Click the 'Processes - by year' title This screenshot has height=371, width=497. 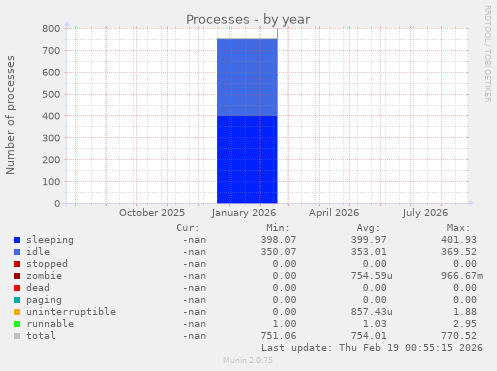click(x=248, y=20)
